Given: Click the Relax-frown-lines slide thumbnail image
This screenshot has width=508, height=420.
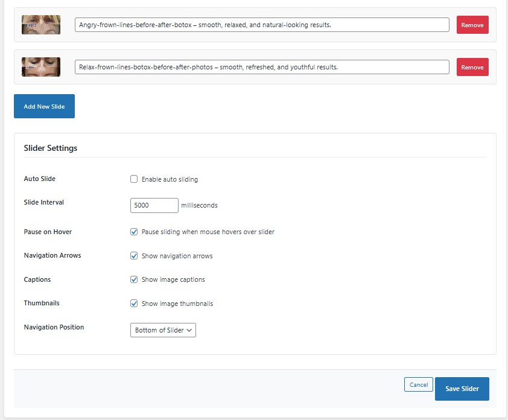Looking at the screenshot, I should [x=41, y=67].
